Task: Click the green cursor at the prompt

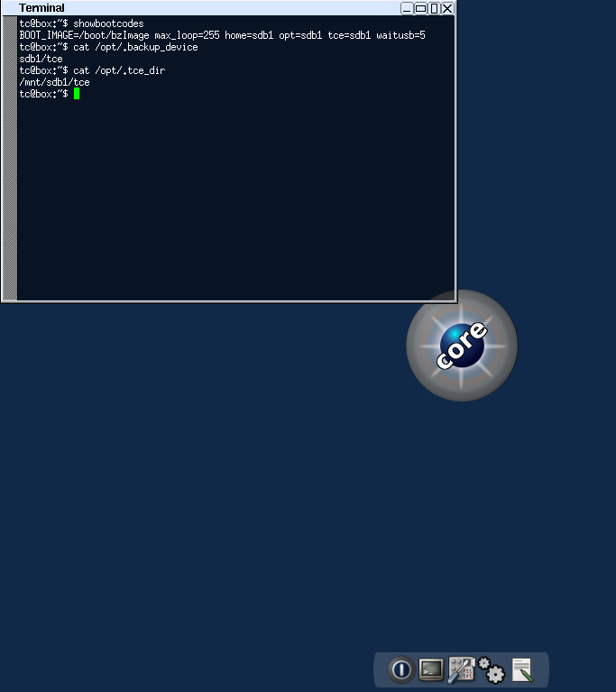Action: pos(77,94)
